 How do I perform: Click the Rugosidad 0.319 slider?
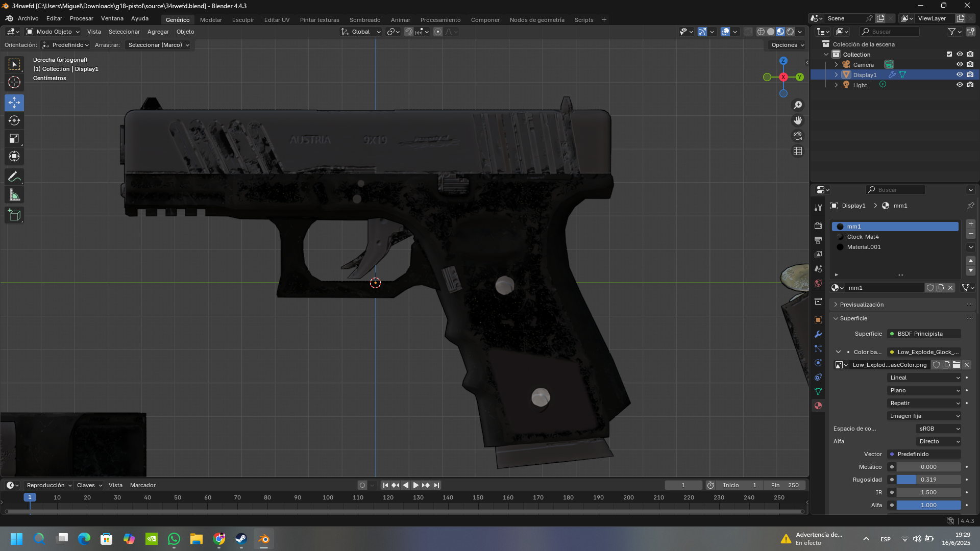click(928, 480)
